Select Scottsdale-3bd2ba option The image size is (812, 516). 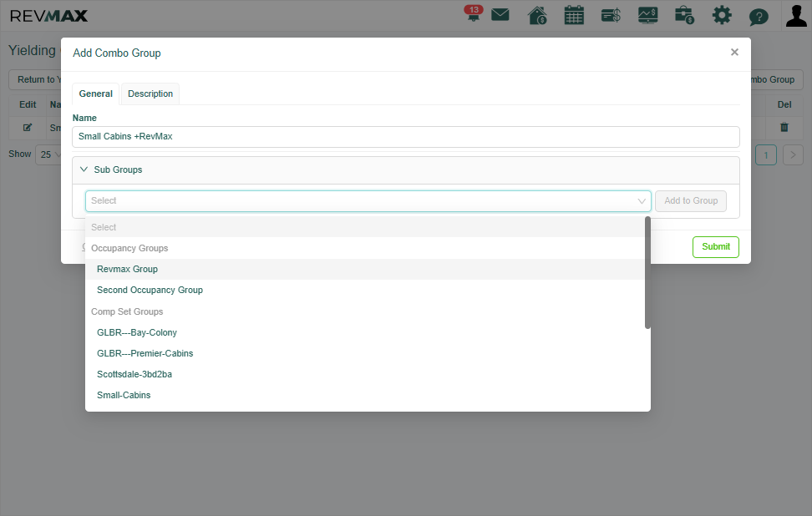click(x=365, y=374)
